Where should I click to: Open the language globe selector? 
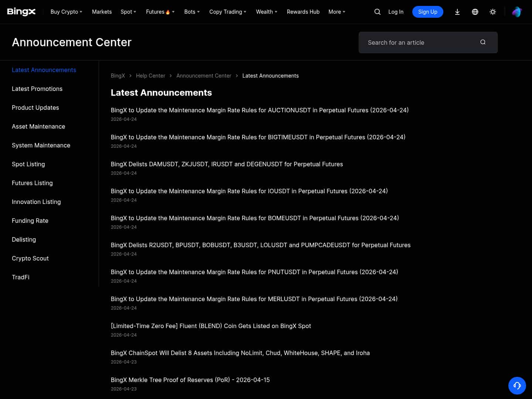tap(475, 12)
